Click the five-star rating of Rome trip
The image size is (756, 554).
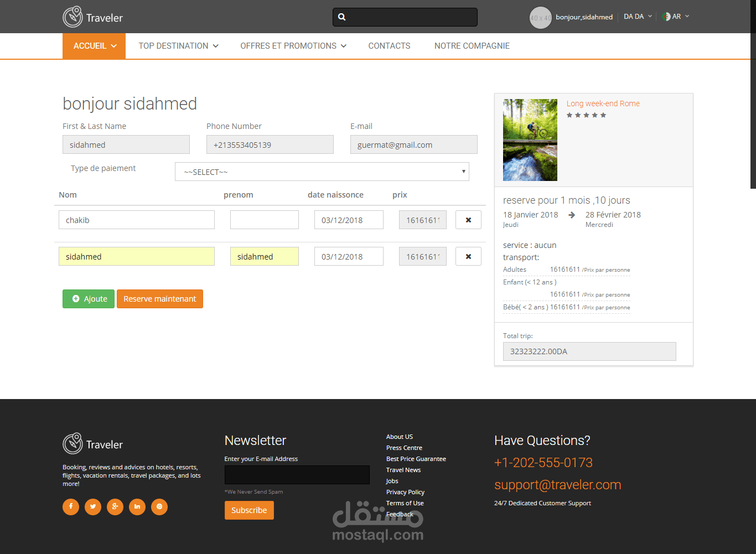click(x=586, y=115)
